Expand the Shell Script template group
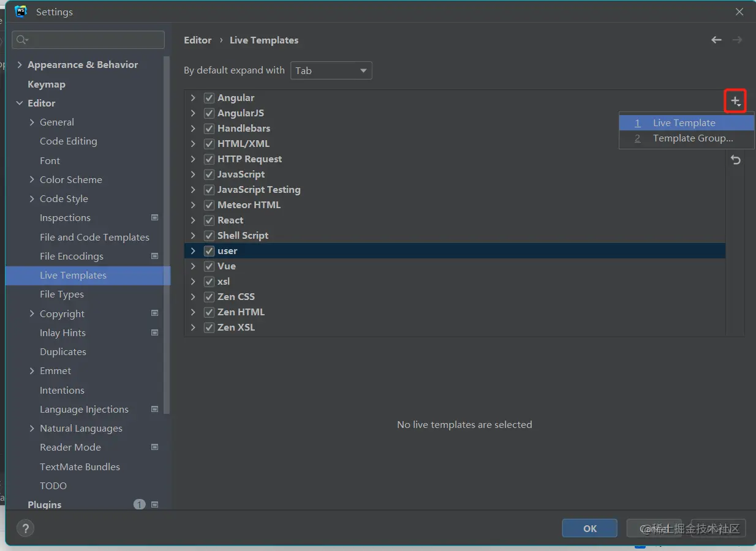 193,236
